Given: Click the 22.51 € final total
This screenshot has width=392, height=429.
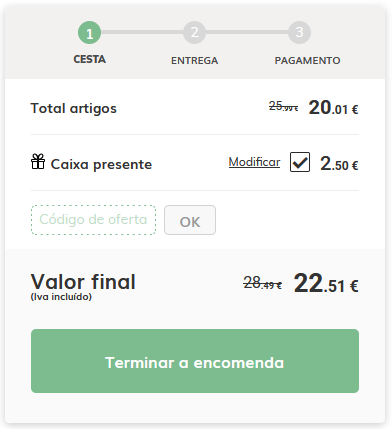Looking at the screenshot, I should [x=326, y=284].
